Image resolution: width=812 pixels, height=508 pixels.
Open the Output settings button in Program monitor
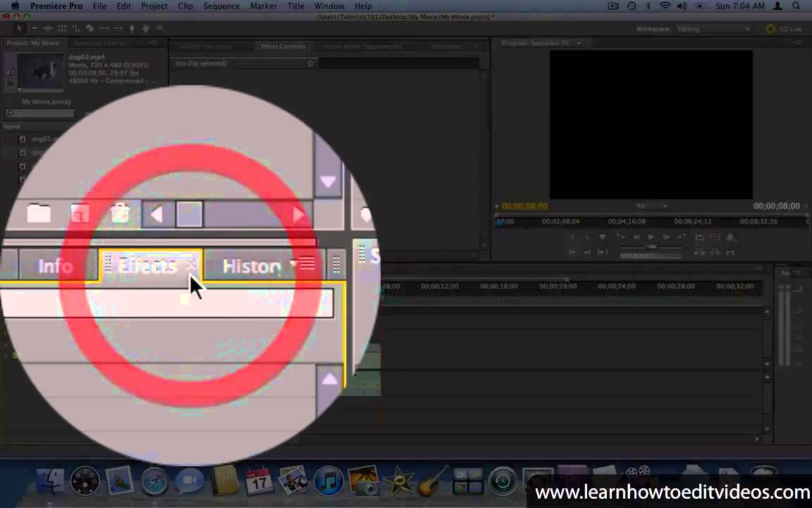point(731,237)
